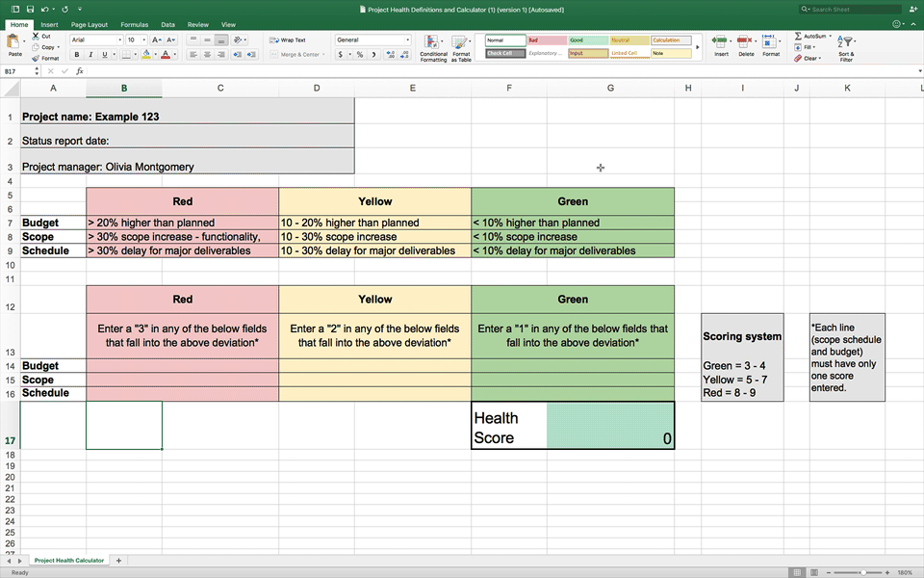Switch to the Formulas ribbon tab
Screen dimensions: 924x578
[135, 24]
